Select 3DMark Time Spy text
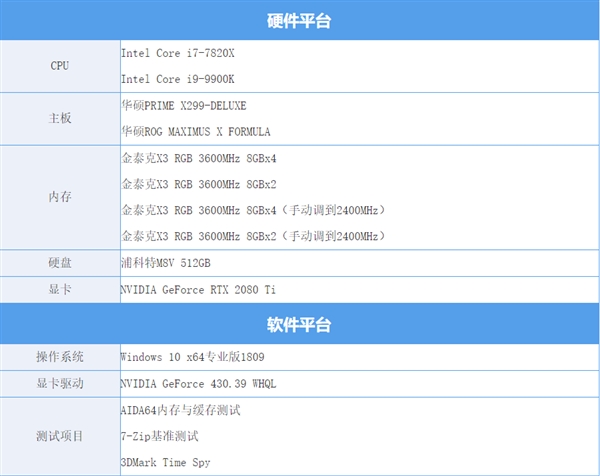600x476 pixels. [x=165, y=462]
